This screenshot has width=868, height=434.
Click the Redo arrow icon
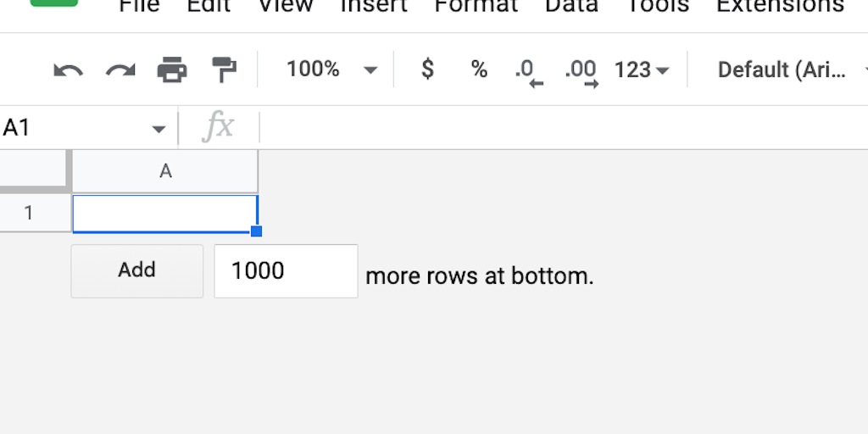click(120, 70)
